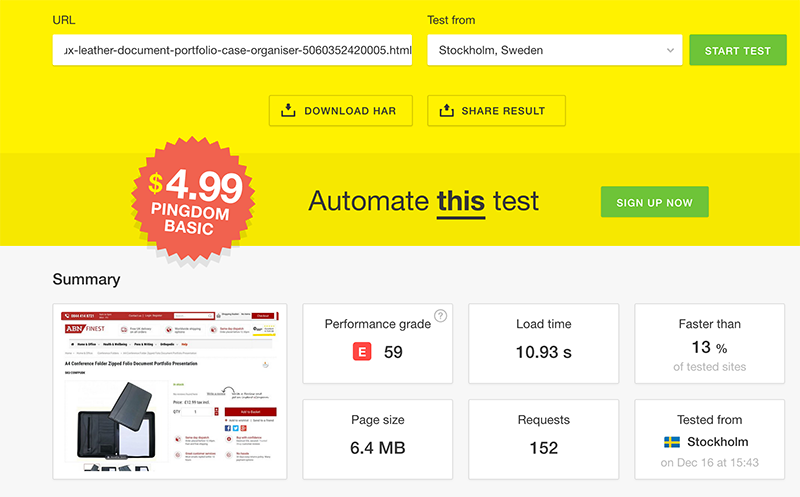This screenshot has height=497, width=800.
Task: Click the Stockholm tested-from text
Action: [717, 442]
